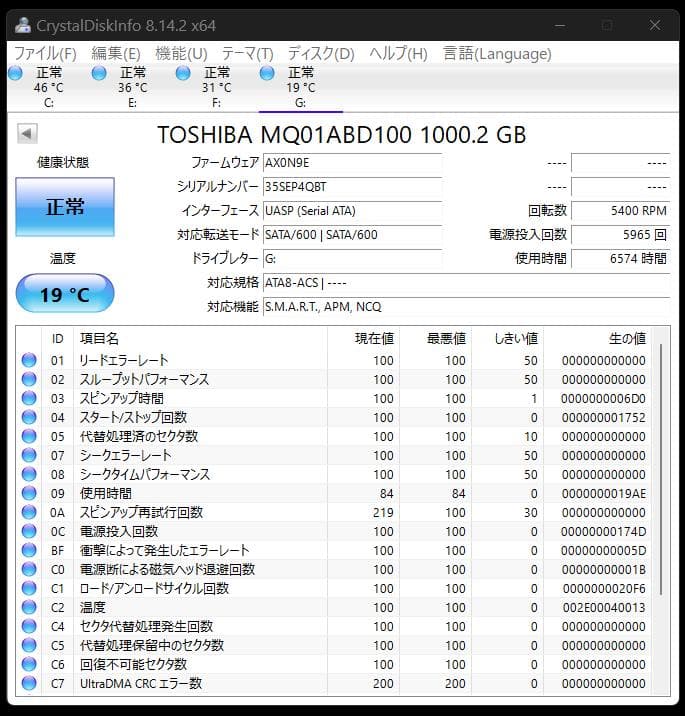The height and width of the screenshot is (716, 685).
Task: Select drive E: at 36 °C
Action: click(x=132, y=87)
